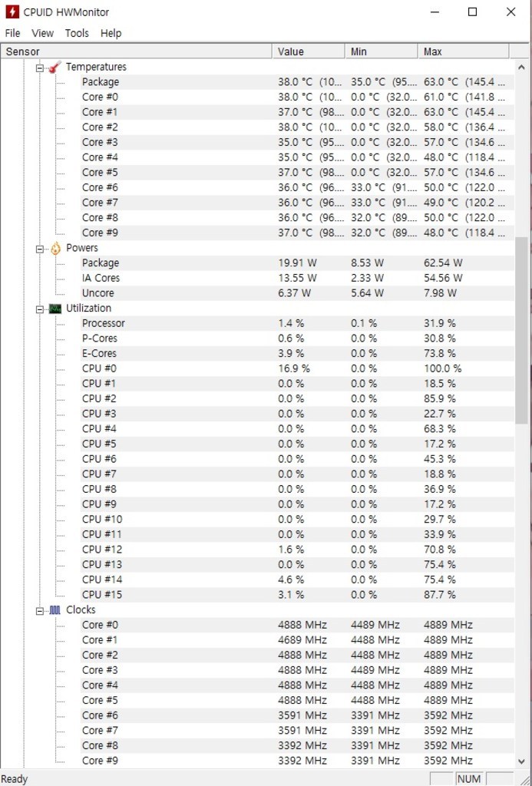
Task: Click the Value column header
Action: coord(309,51)
